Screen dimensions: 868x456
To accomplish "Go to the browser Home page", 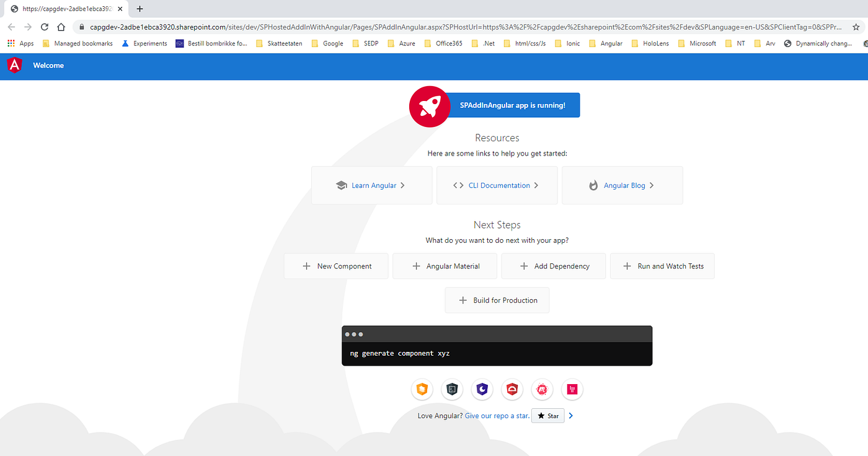I will [x=61, y=27].
